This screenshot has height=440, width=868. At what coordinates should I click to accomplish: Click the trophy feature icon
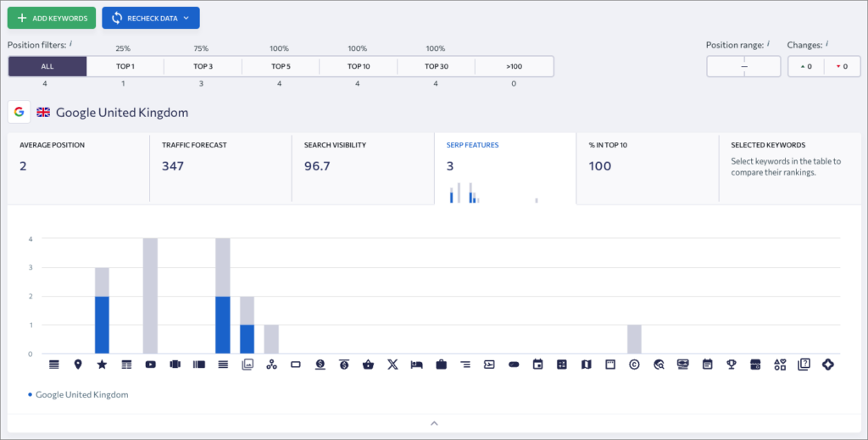click(732, 365)
